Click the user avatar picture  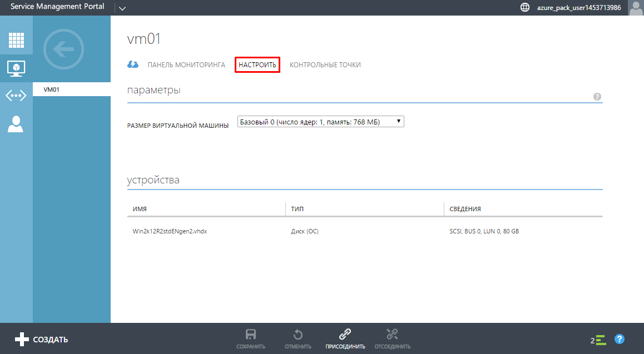coord(636,8)
